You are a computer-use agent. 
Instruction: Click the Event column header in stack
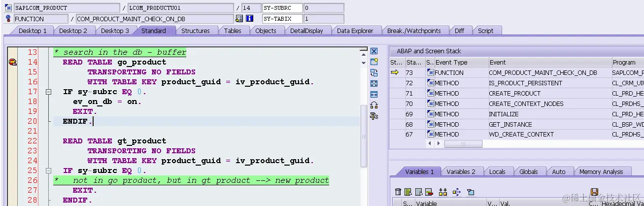549,63
